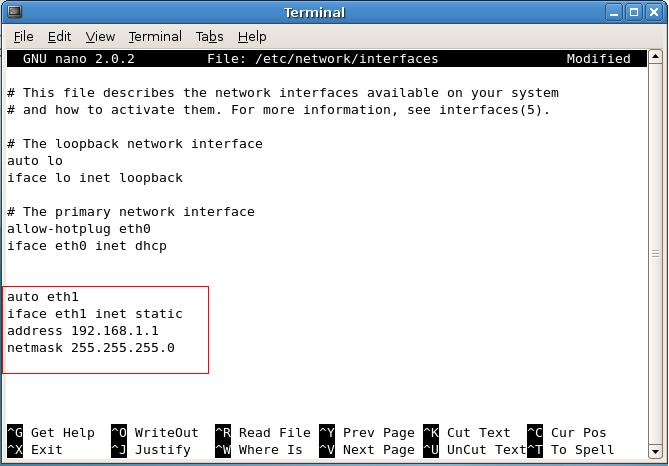Open the File menu
The image size is (669, 466).
(x=23, y=37)
